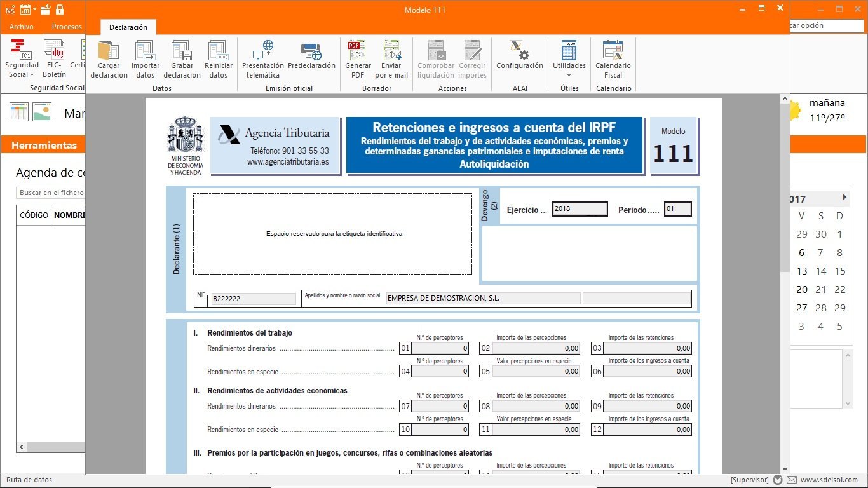Open the Procesos ribbon tab

coord(67,27)
